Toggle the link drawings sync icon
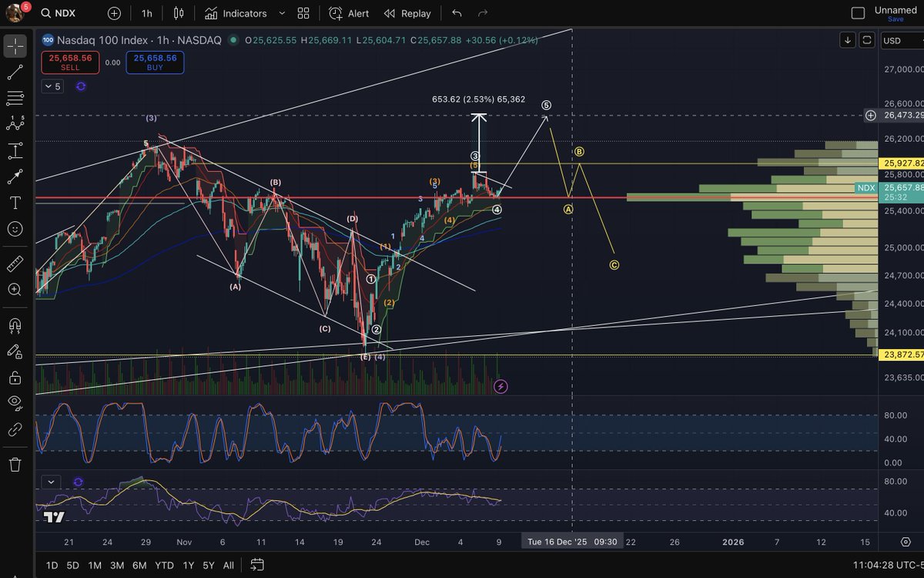 (x=15, y=429)
